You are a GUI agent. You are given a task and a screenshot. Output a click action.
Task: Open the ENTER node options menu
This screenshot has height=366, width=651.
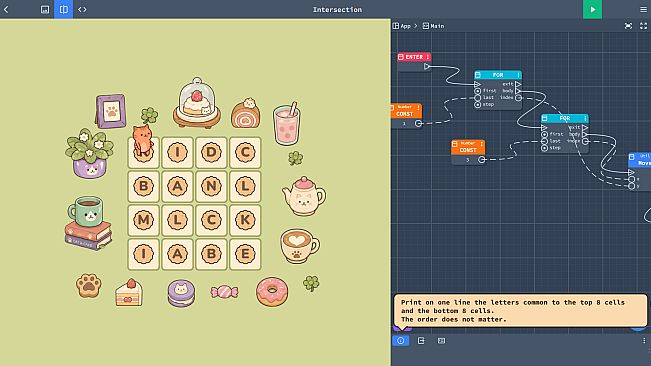tap(428, 57)
